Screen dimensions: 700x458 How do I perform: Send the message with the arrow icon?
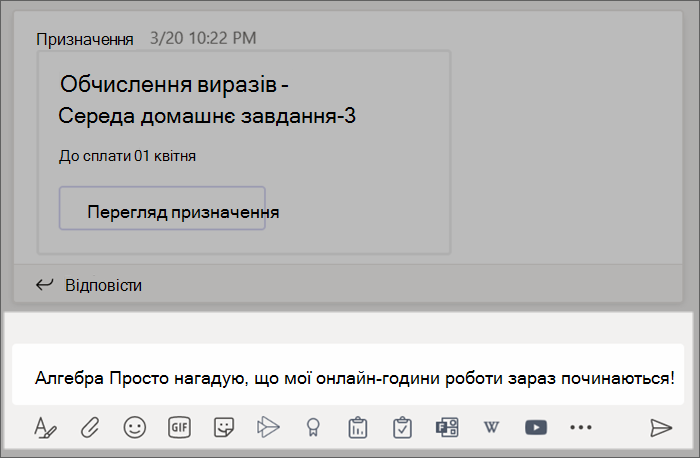point(661,428)
